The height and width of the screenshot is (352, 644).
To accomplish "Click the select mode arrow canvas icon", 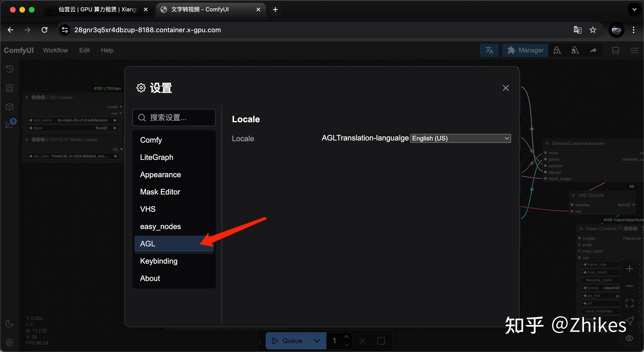I will [x=630, y=321].
